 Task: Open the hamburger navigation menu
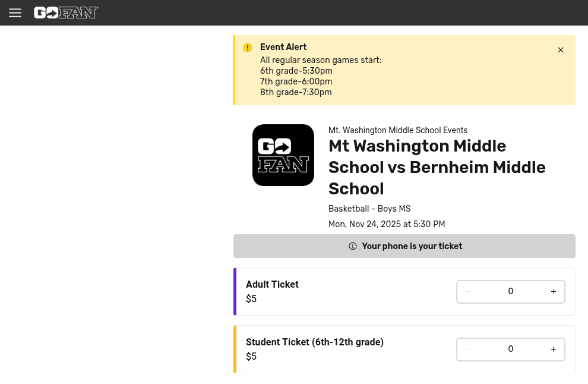[15, 12]
